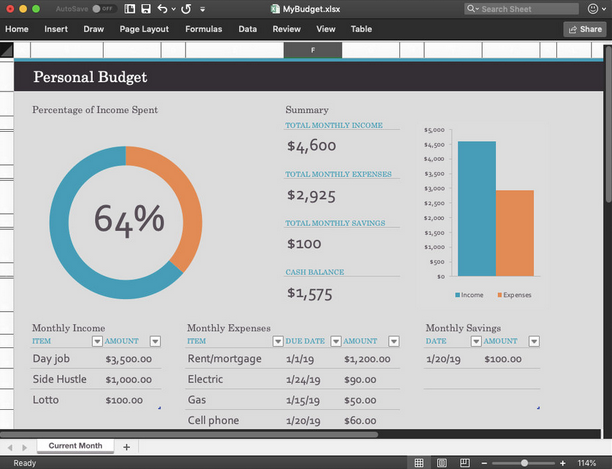Image resolution: width=612 pixels, height=469 pixels.
Task: Open Customize Quick Access Toolbar dropdown
Action: [202, 9]
